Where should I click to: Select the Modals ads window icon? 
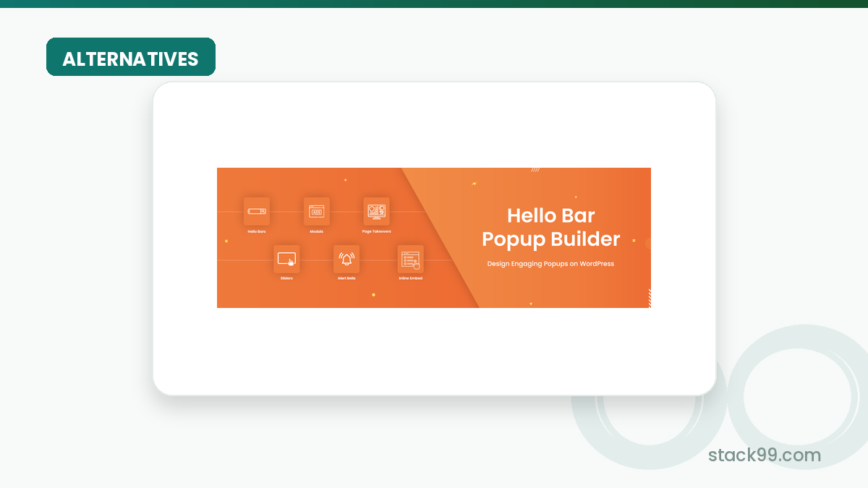click(x=317, y=211)
